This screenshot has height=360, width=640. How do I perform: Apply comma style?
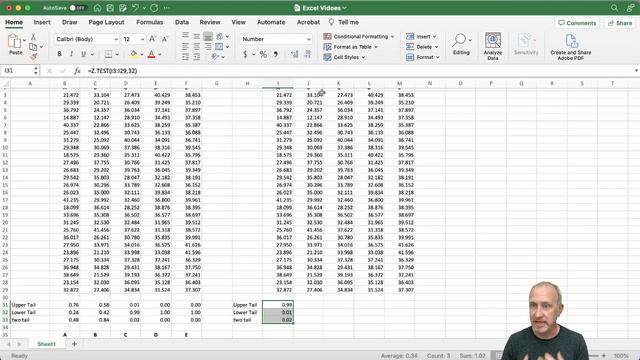point(276,54)
